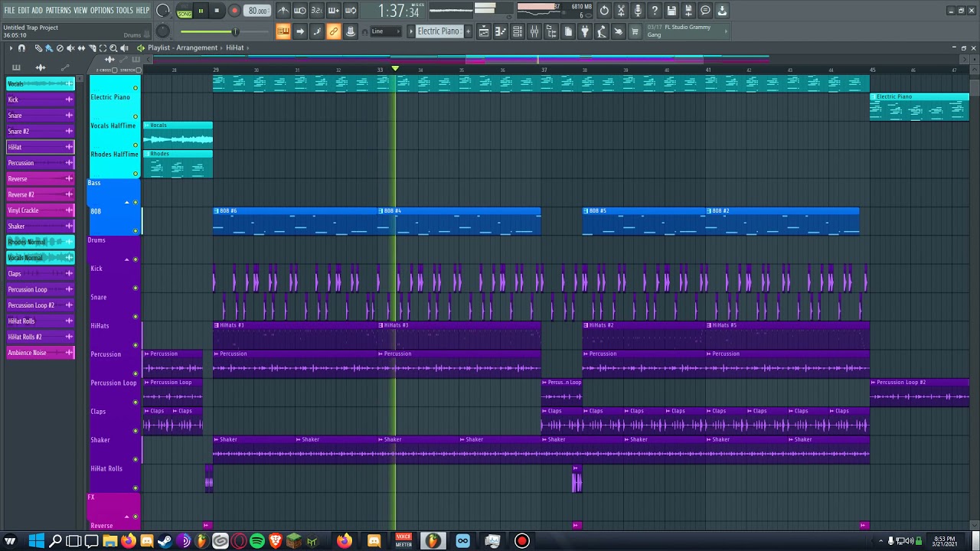Open the Electric Piano pattern selector
The width and height of the screenshot is (980, 551).
[x=439, y=31]
